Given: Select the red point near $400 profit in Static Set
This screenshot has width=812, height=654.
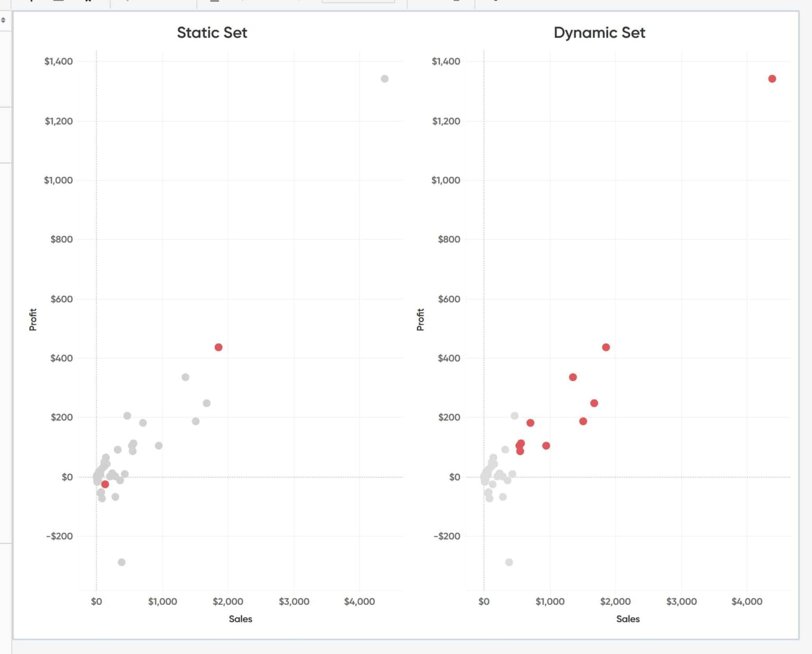Looking at the screenshot, I should pyautogui.click(x=219, y=347).
